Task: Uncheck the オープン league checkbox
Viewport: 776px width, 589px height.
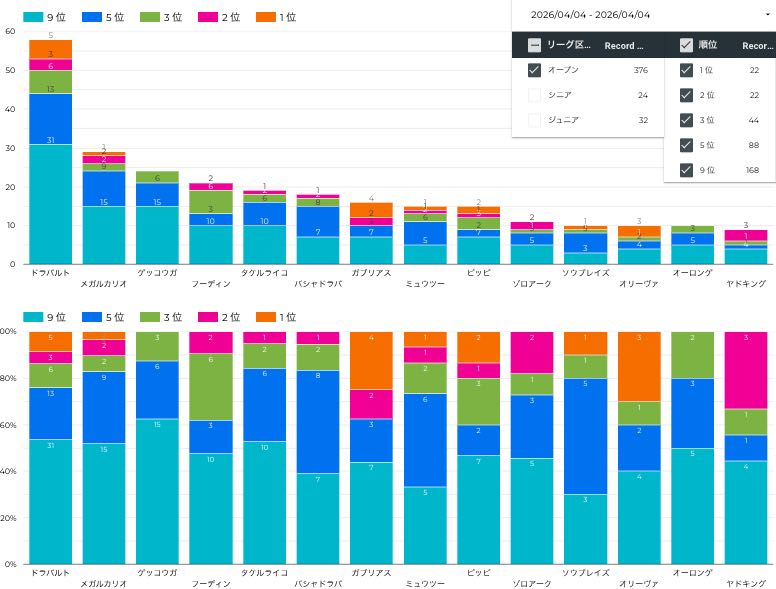Action: [534, 70]
